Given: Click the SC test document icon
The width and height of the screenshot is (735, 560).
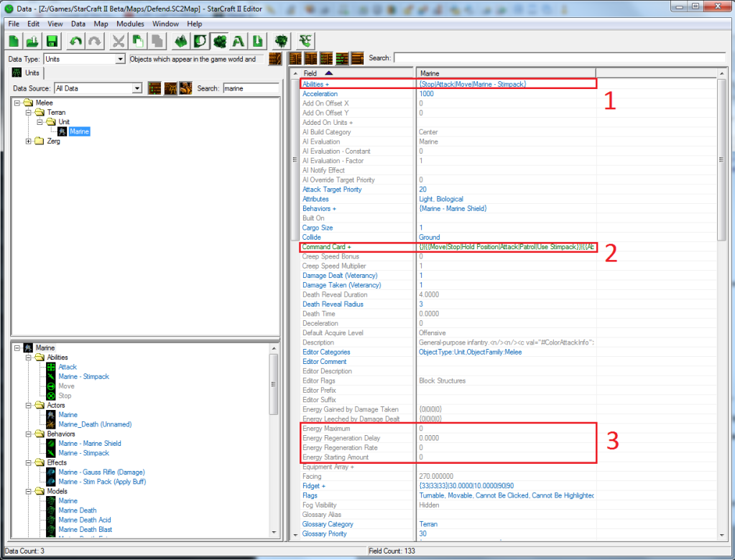Looking at the screenshot, I should pyautogui.click(x=305, y=42).
